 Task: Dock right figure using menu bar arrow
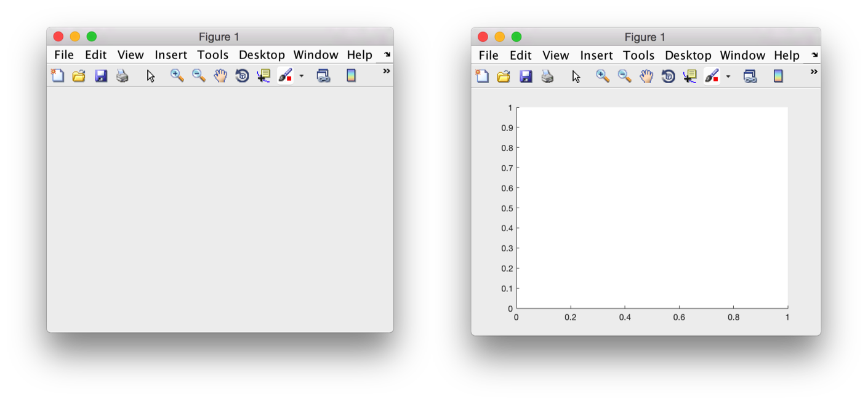[814, 55]
